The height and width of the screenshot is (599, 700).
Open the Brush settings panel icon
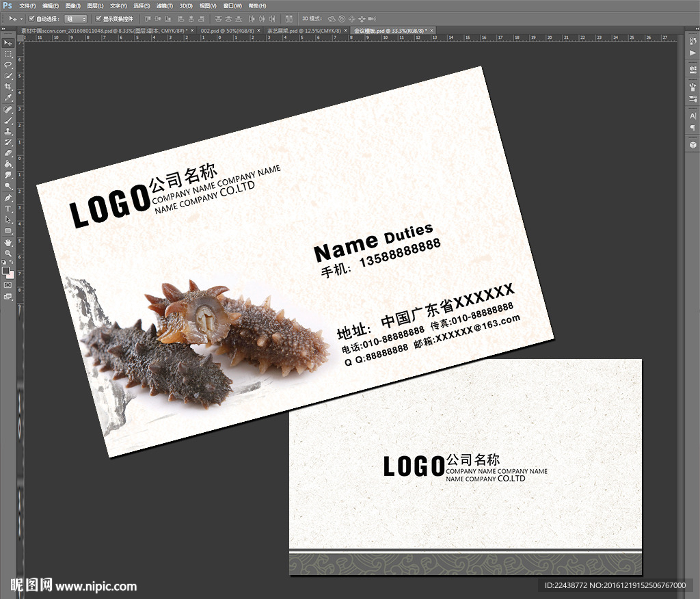[692, 98]
